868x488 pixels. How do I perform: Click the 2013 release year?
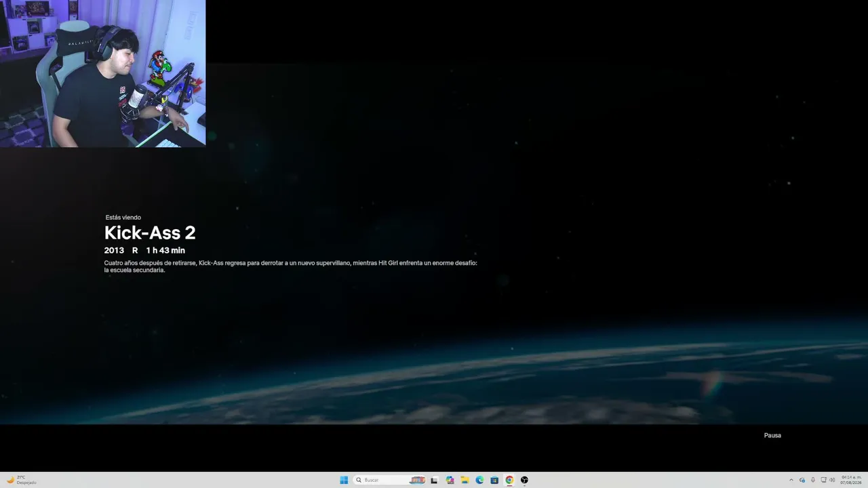(114, 250)
